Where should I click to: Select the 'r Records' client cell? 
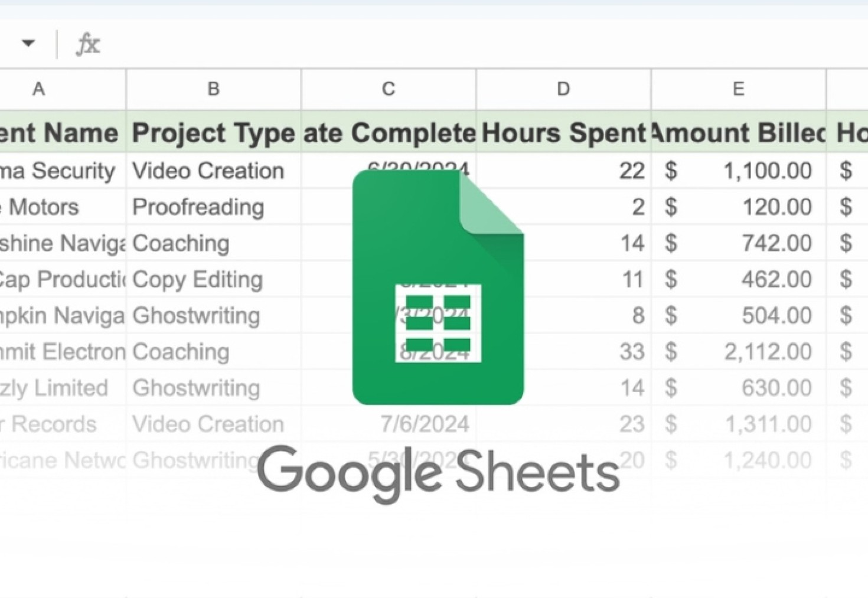(63, 424)
